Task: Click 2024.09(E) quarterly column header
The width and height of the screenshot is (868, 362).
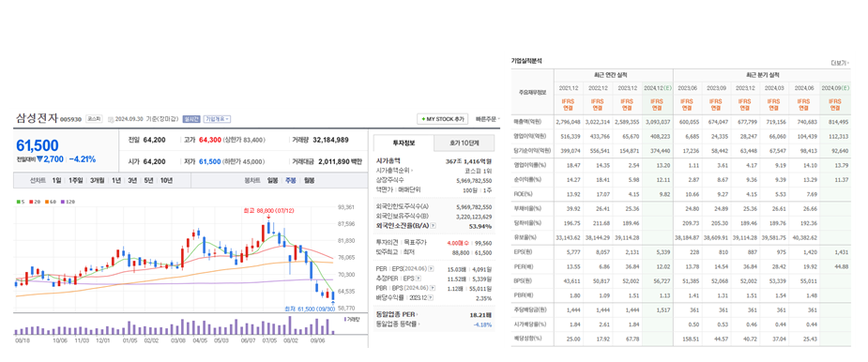Action: pos(835,87)
